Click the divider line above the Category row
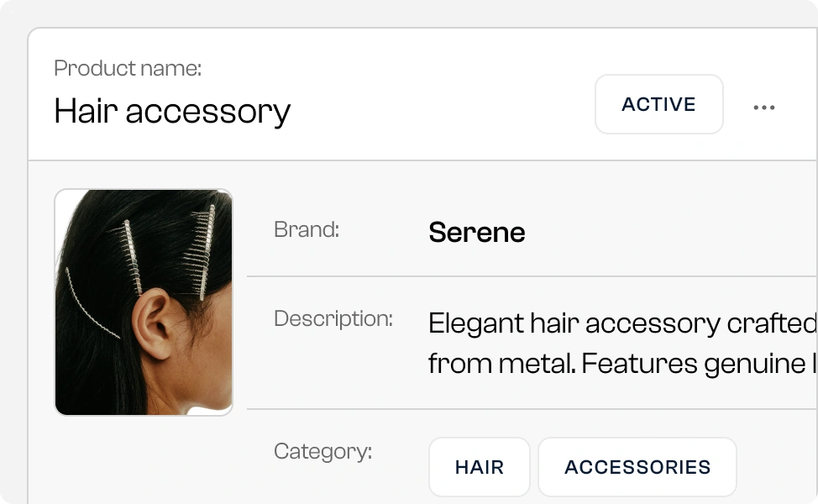The height and width of the screenshot is (504, 818). click(x=532, y=409)
